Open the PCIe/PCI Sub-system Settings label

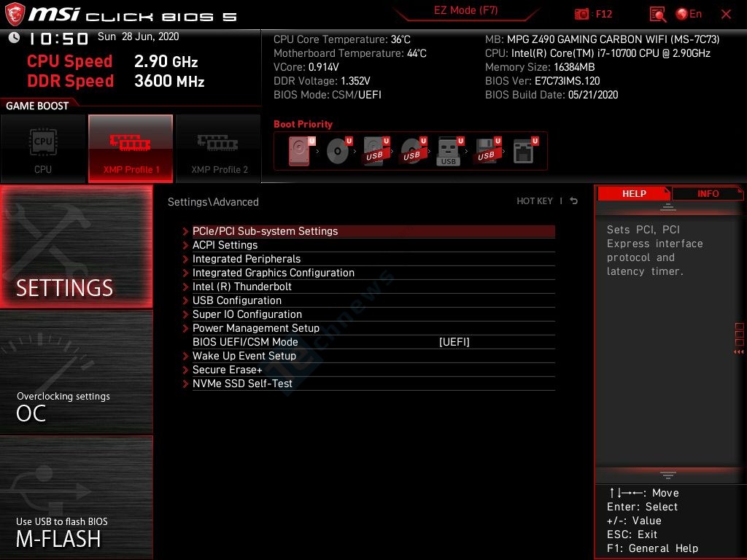click(x=265, y=231)
